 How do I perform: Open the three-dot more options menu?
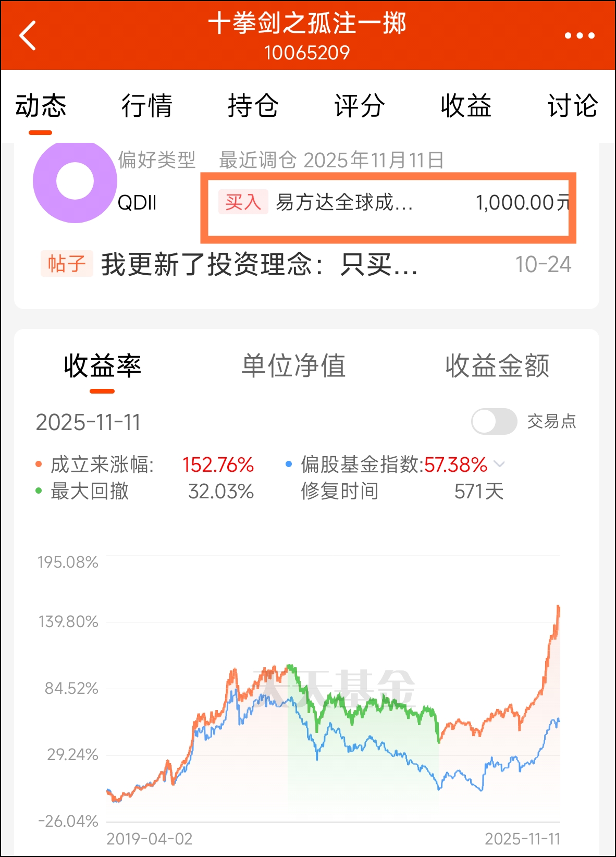pyautogui.click(x=580, y=35)
